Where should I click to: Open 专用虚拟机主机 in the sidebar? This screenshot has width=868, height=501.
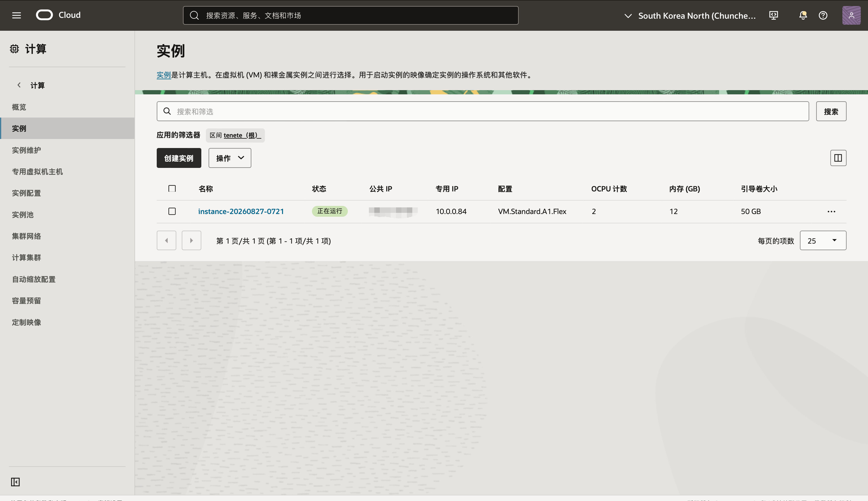coord(37,171)
